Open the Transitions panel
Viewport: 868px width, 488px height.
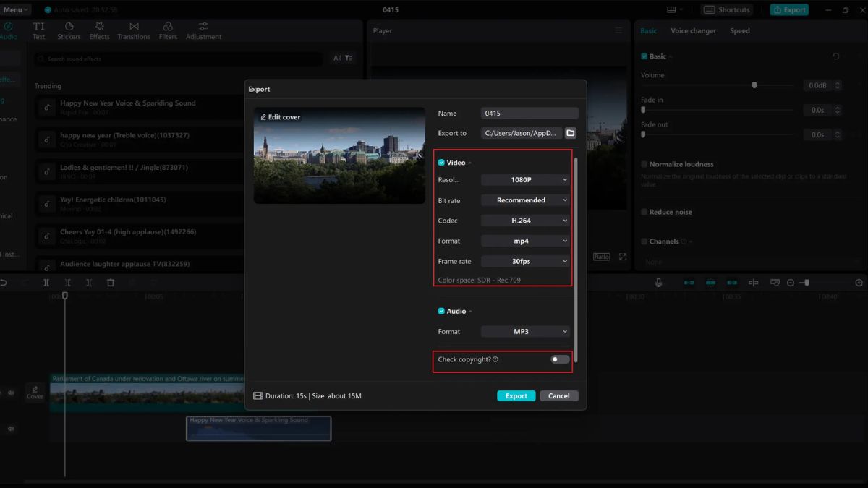click(x=134, y=31)
